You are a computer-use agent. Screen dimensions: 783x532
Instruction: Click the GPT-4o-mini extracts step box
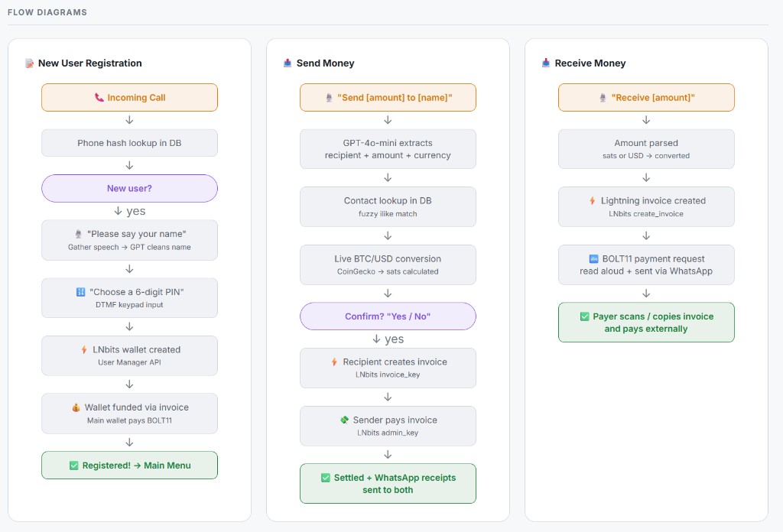[388, 149]
